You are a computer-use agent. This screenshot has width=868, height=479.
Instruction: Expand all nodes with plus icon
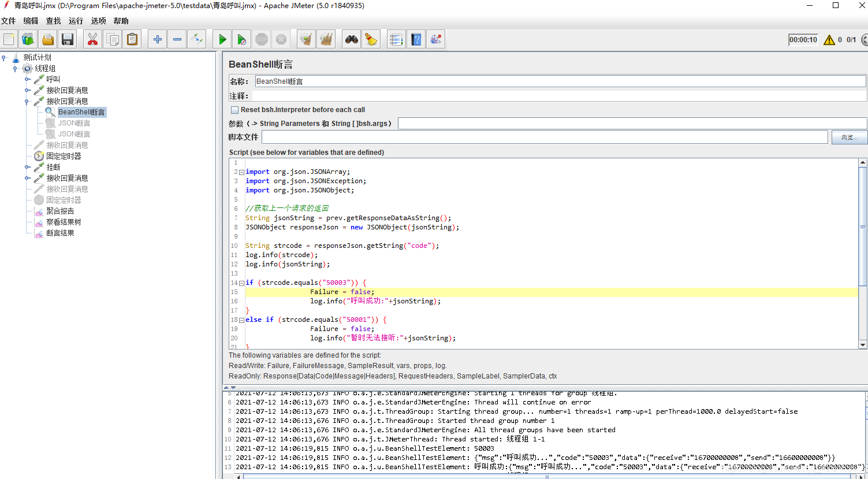pos(157,39)
